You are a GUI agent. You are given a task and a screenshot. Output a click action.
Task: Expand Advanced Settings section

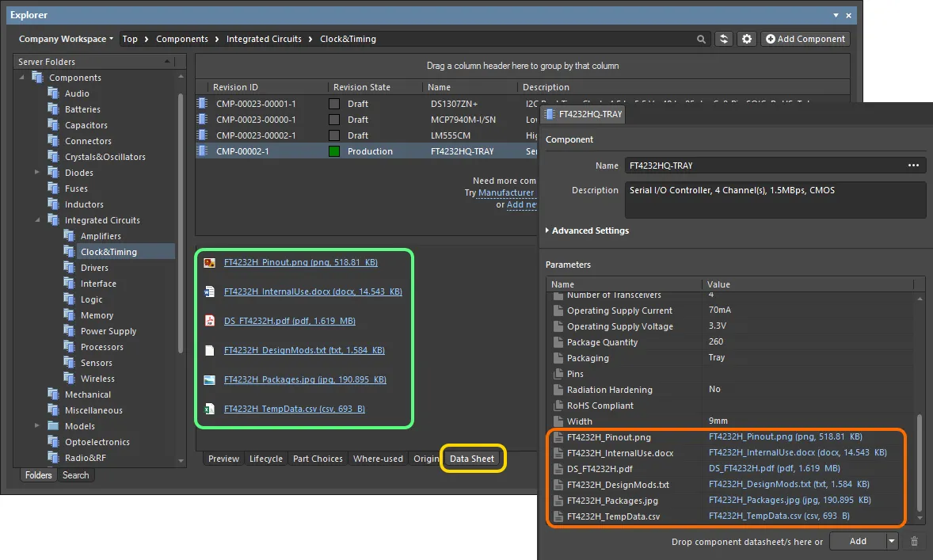tap(590, 230)
